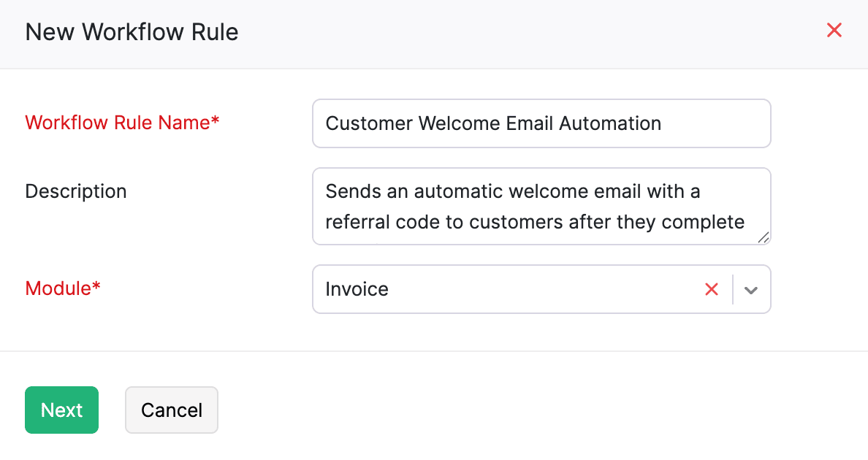This screenshot has height=460, width=868.
Task: Click the textarea resize handle on Description field
Action: click(764, 237)
